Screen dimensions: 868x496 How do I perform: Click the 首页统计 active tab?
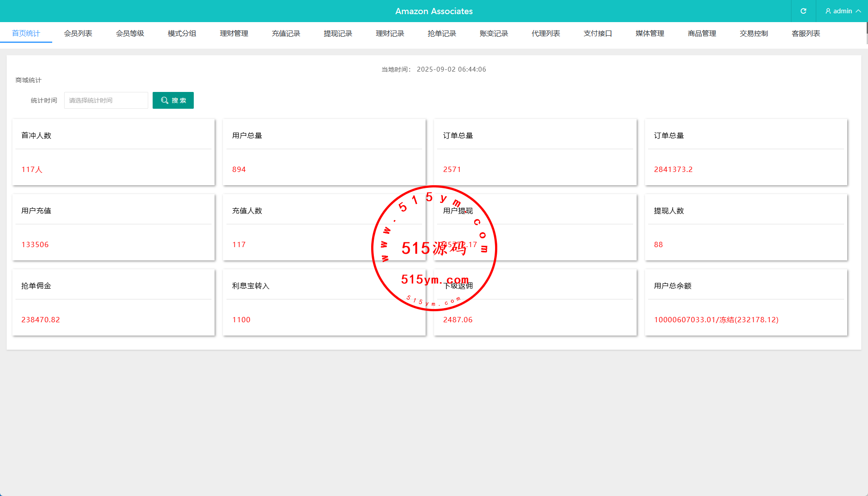click(26, 34)
